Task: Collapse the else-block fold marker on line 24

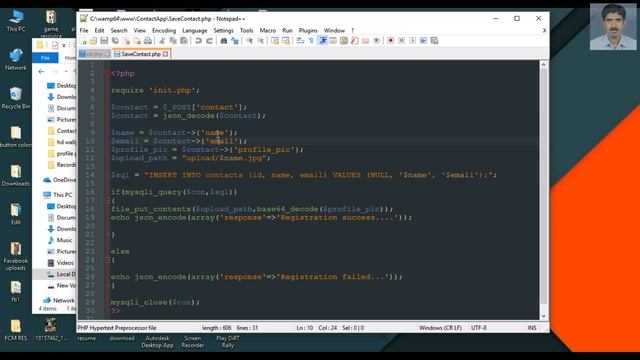Action: (107, 260)
